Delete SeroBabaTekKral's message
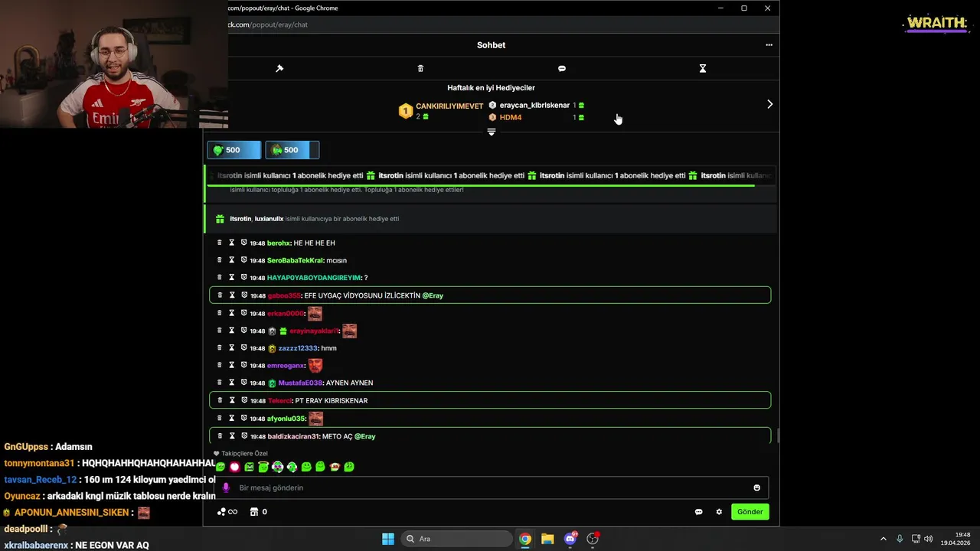Image resolution: width=980 pixels, height=551 pixels. 220,260
